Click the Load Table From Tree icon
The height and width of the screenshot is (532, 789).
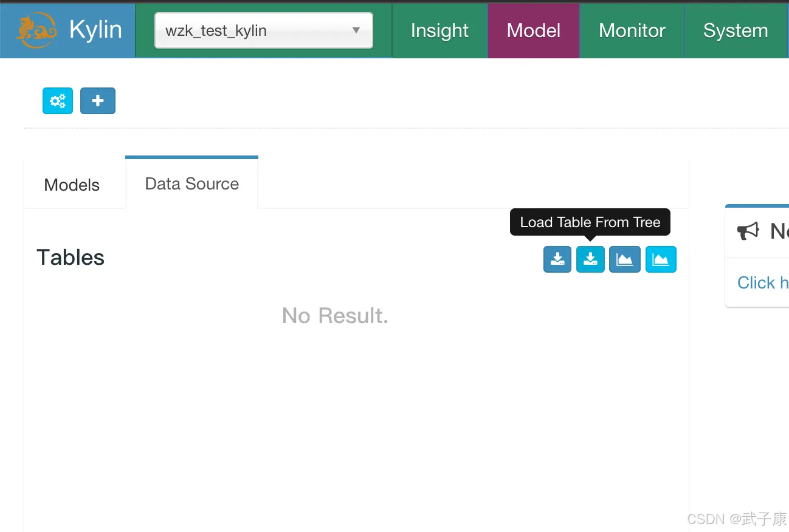590,259
